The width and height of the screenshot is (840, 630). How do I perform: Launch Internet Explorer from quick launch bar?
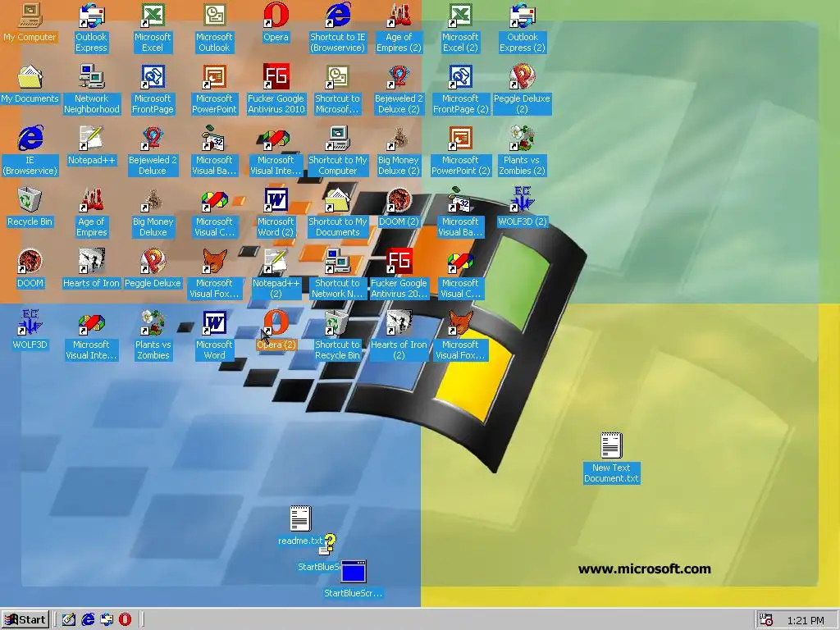pyautogui.click(x=88, y=620)
